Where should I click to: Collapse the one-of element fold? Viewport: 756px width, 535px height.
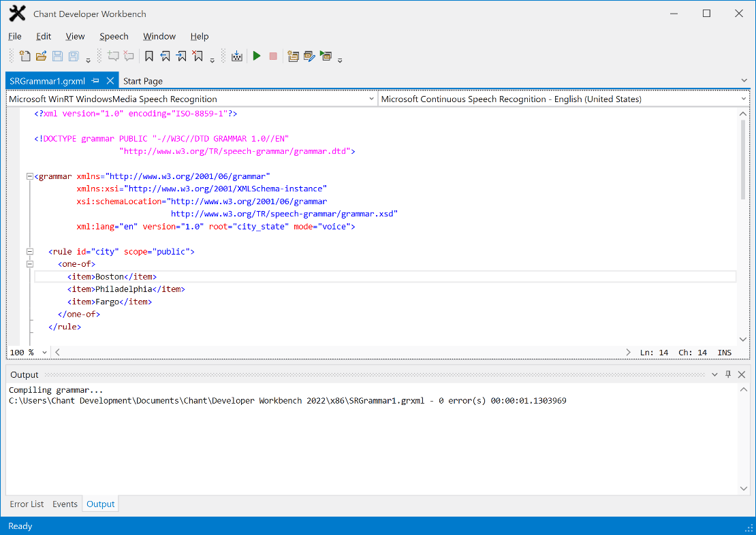[x=30, y=264]
